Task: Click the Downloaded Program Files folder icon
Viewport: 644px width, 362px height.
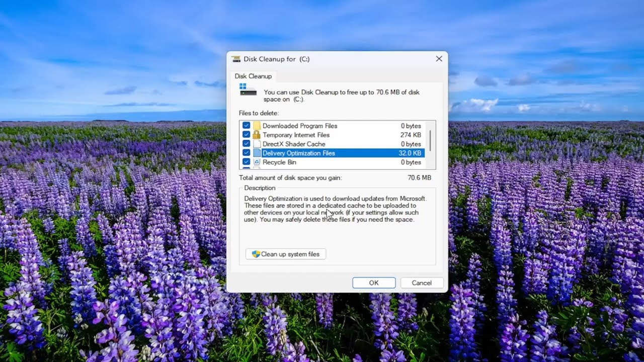Action: [257, 126]
